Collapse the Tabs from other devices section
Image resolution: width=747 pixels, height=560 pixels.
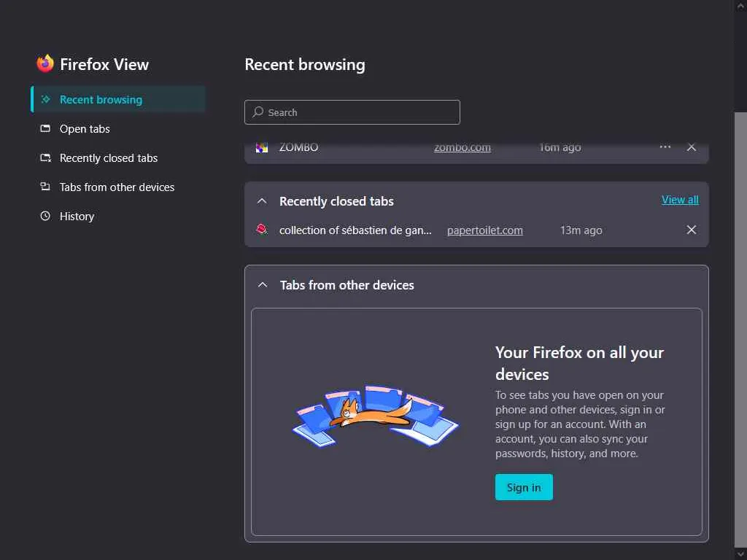click(x=263, y=285)
